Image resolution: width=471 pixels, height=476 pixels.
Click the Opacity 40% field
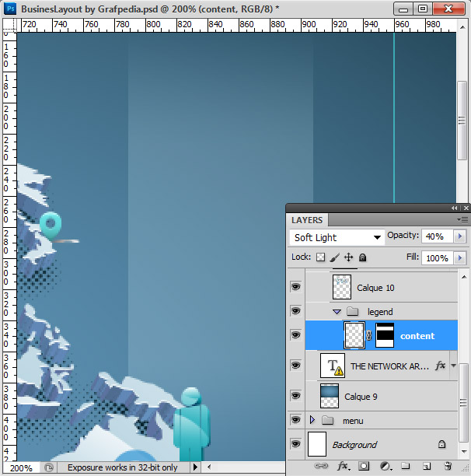437,236
